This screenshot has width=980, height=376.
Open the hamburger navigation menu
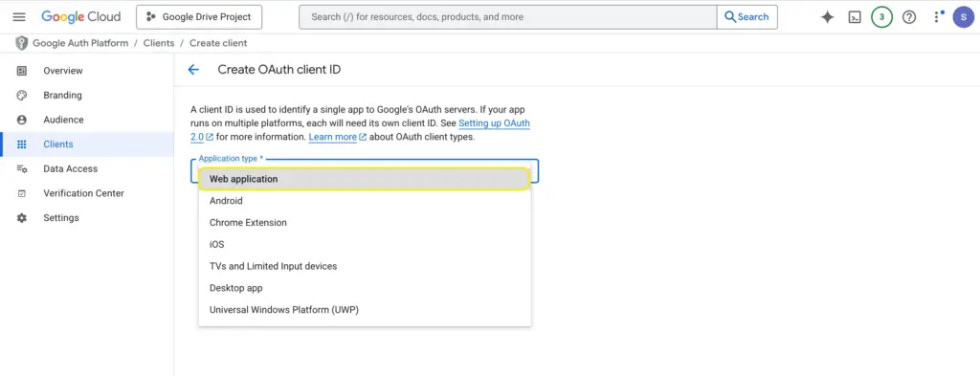click(19, 17)
